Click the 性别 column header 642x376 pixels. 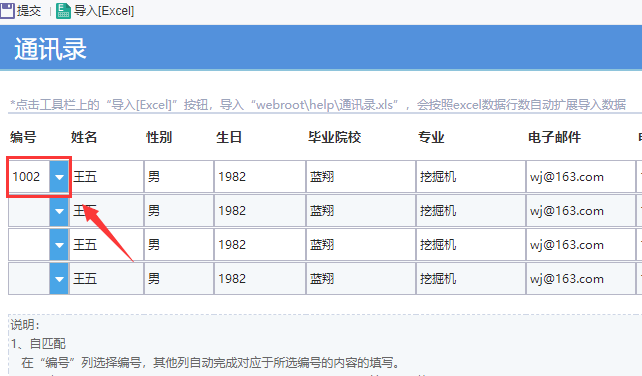point(159,137)
